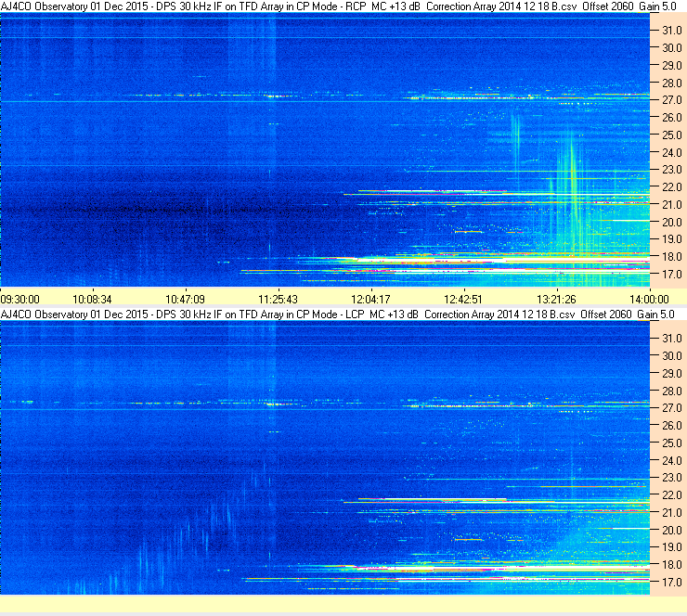This screenshot has height=616, width=687.
Task: Click 29.0 frequency label in LCP panel
Action: (671, 374)
